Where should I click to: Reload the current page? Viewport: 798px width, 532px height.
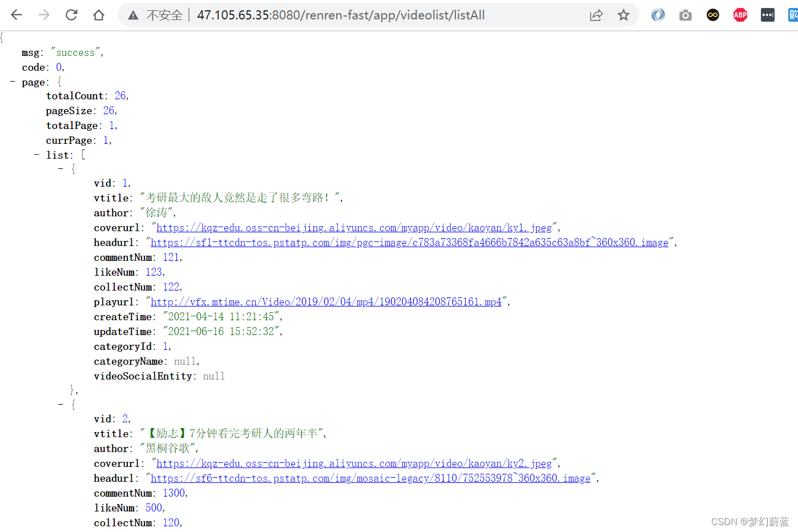point(71,15)
